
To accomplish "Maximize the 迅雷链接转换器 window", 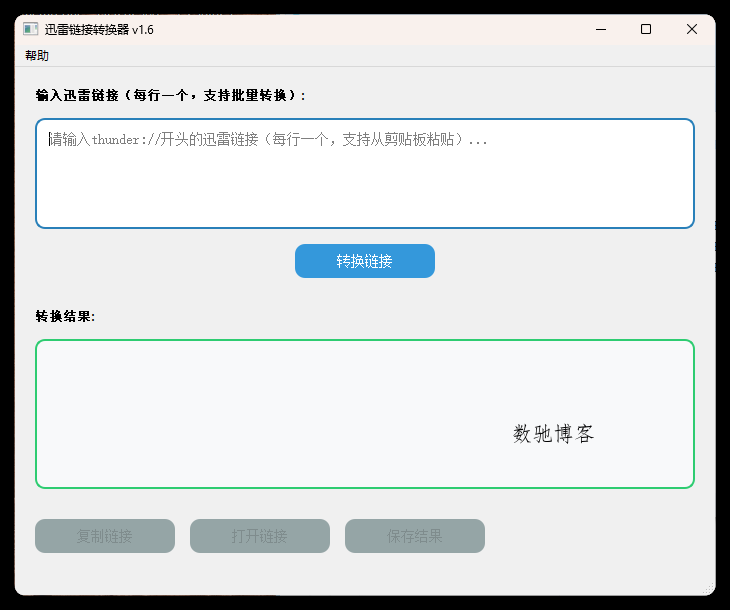I will pyautogui.click(x=646, y=29).
